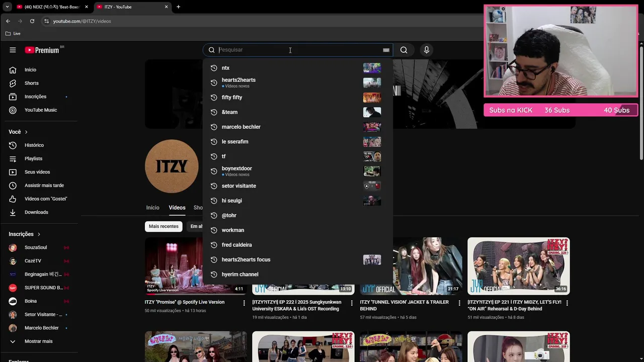Open a new browser tab
This screenshot has width=644, height=362.
coord(178,7)
